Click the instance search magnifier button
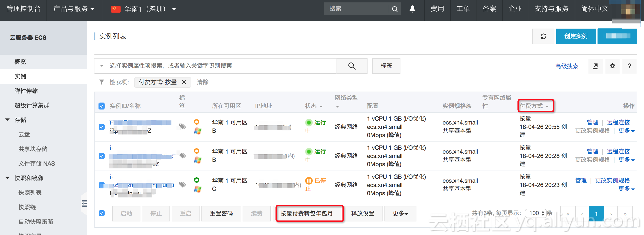 point(352,66)
